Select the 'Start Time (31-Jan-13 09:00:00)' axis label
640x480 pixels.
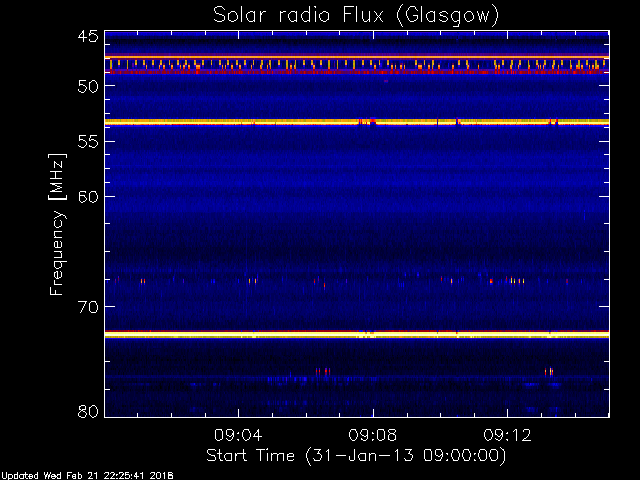click(356, 456)
